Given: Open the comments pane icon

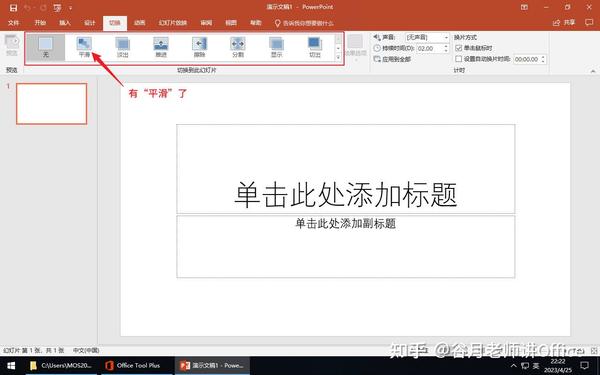Looking at the screenshot, I should coord(589,23).
